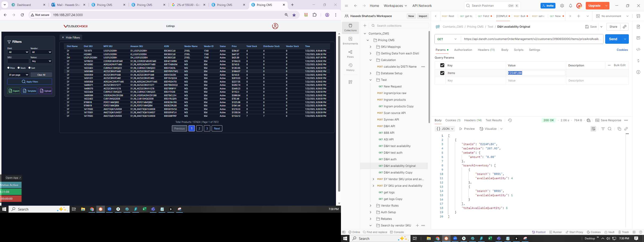Open request info icon in right sidebar
Image resolution: width=644 pixels, height=242 pixels.
point(638,72)
